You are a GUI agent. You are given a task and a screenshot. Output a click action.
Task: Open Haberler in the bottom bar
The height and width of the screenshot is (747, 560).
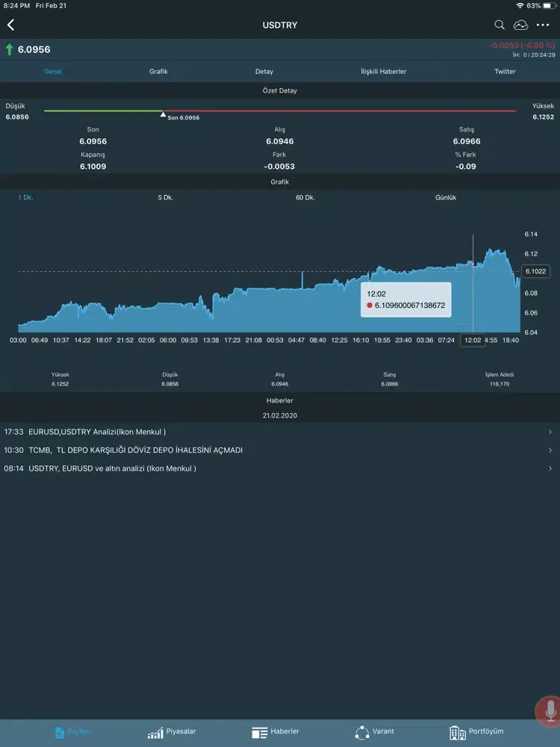pyautogui.click(x=276, y=732)
